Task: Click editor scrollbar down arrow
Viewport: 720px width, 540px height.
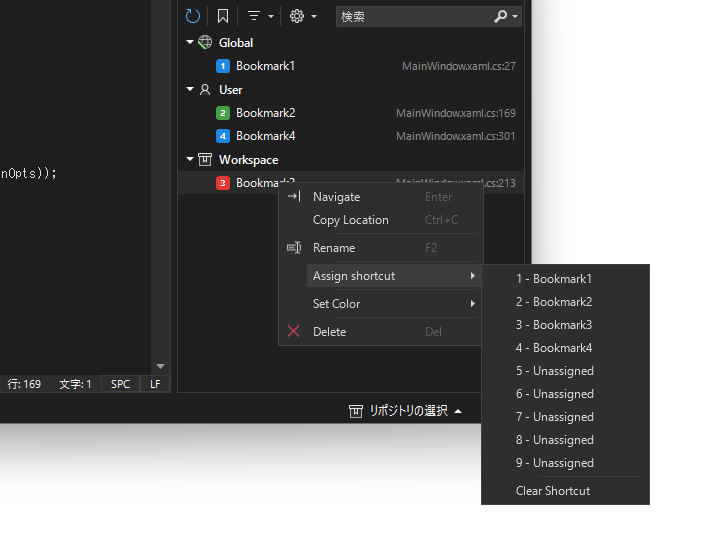Action: click(160, 366)
